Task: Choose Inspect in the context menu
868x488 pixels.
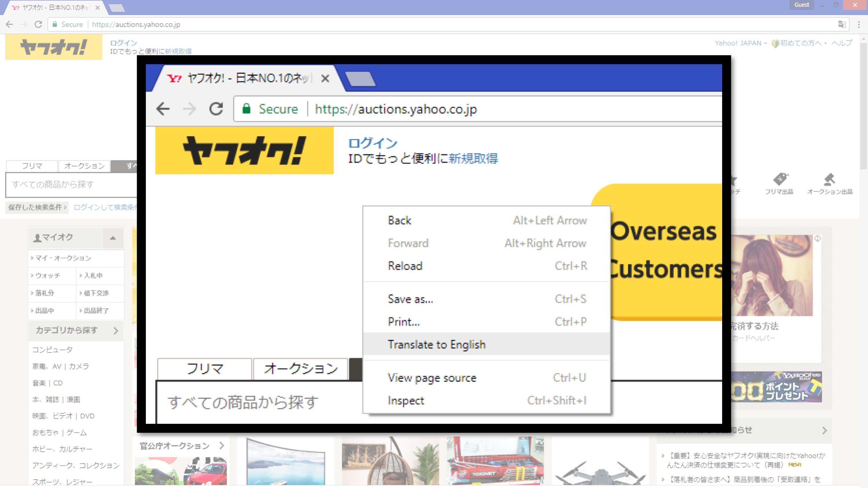Action: [x=487, y=400]
